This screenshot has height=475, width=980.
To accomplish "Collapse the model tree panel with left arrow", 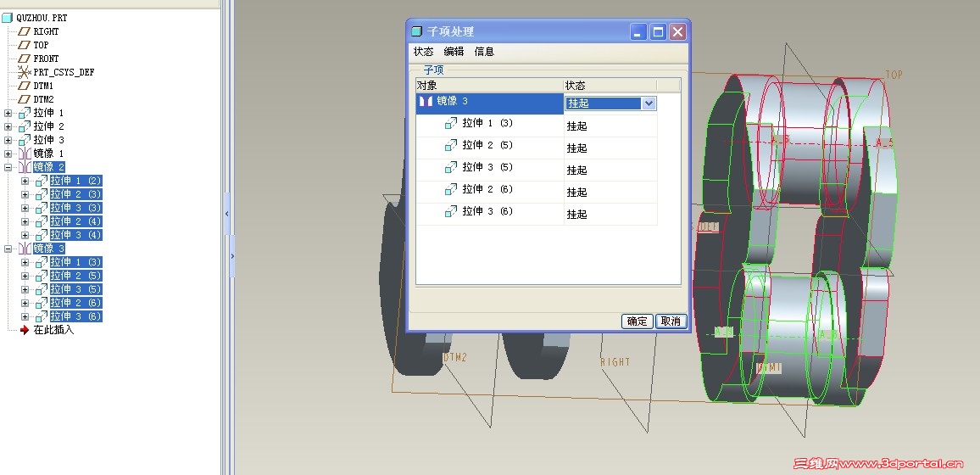I will click(x=227, y=214).
